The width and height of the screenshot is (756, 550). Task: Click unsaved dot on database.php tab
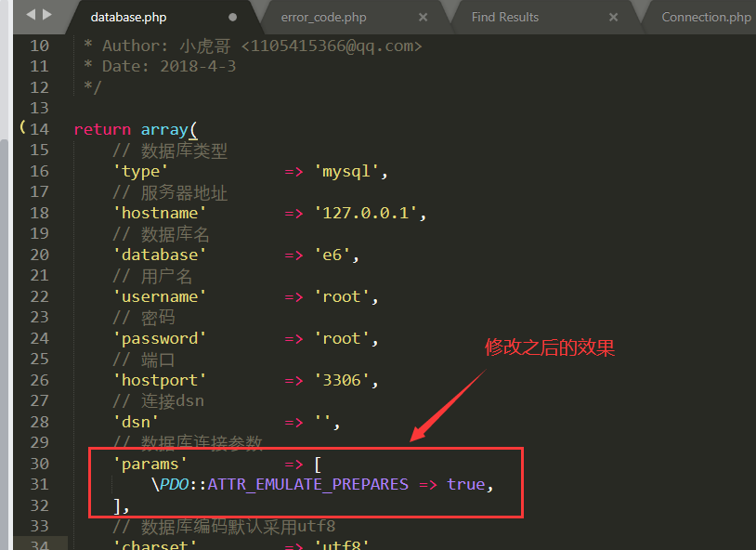(x=232, y=18)
